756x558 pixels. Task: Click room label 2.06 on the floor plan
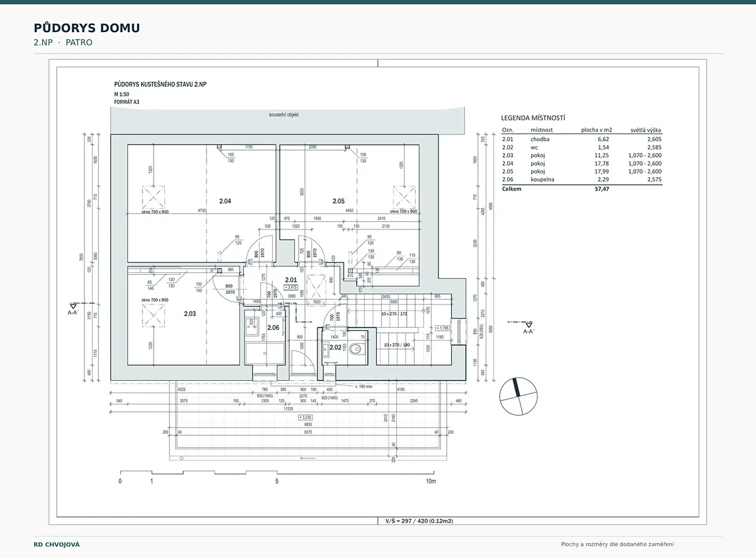point(273,328)
